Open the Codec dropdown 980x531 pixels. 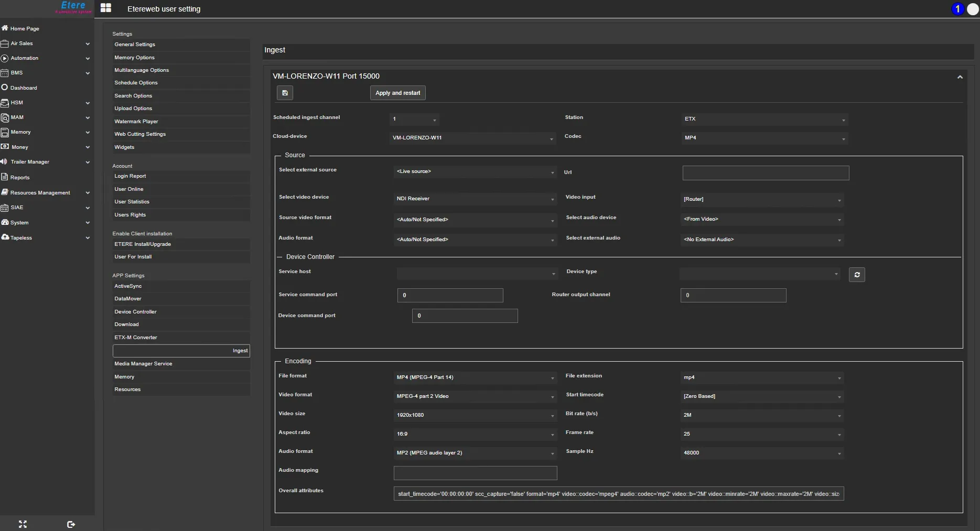[764, 138]
